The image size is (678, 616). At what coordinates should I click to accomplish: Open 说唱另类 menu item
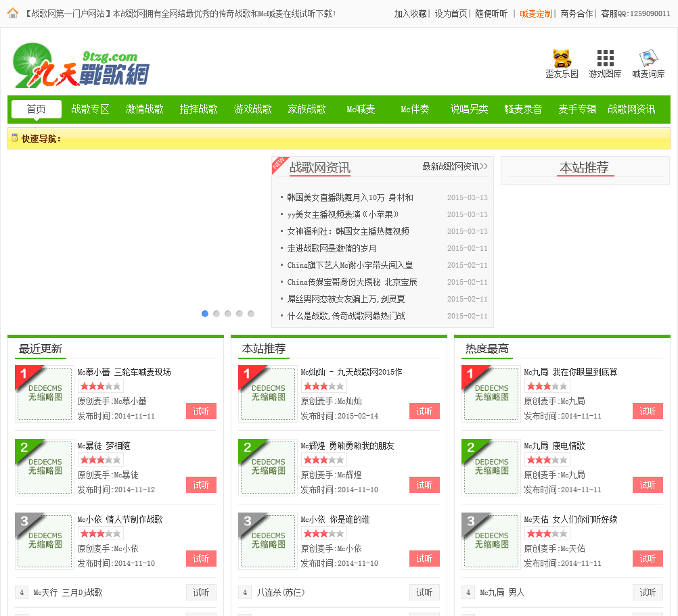coord(469,109)
